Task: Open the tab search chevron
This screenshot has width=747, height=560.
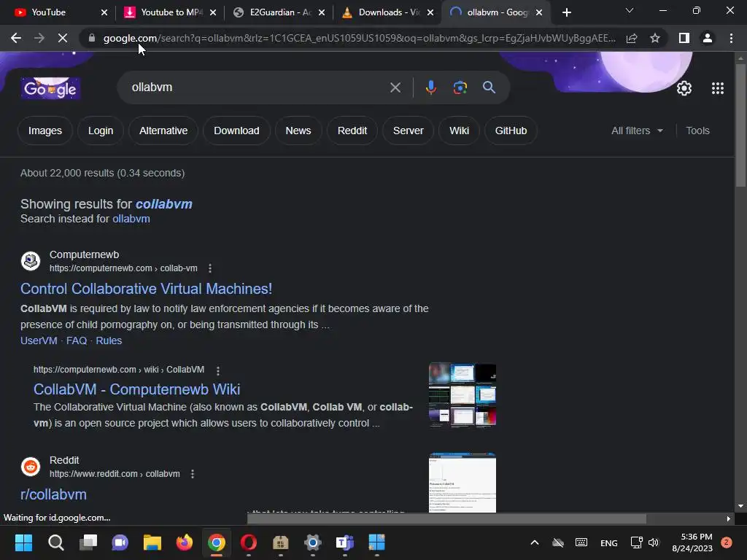Action: point(630,10)
